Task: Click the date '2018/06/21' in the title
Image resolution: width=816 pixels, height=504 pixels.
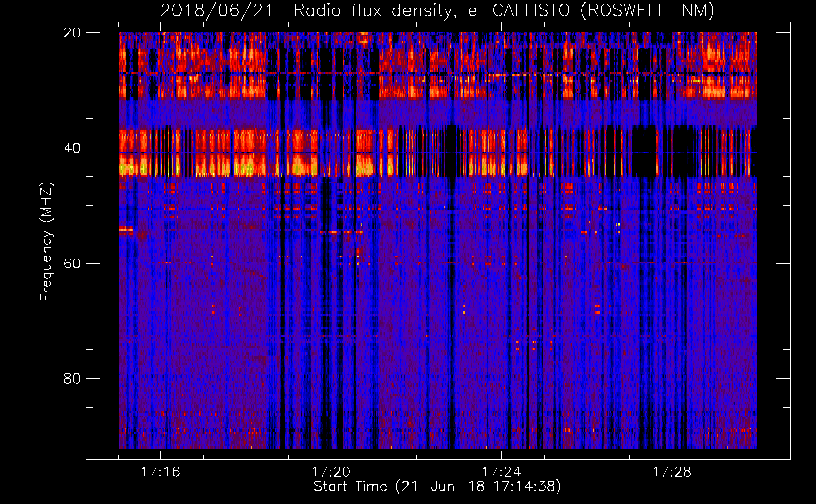Action: click(217, 10)
